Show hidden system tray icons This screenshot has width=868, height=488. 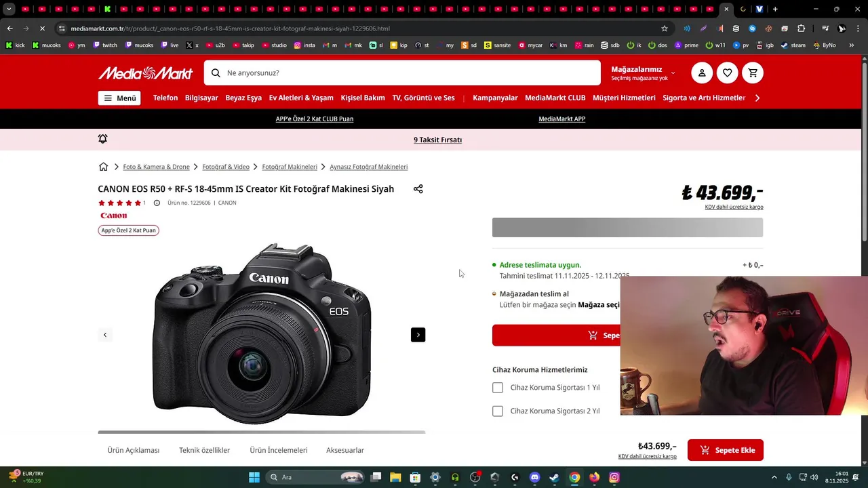point(774,477)
